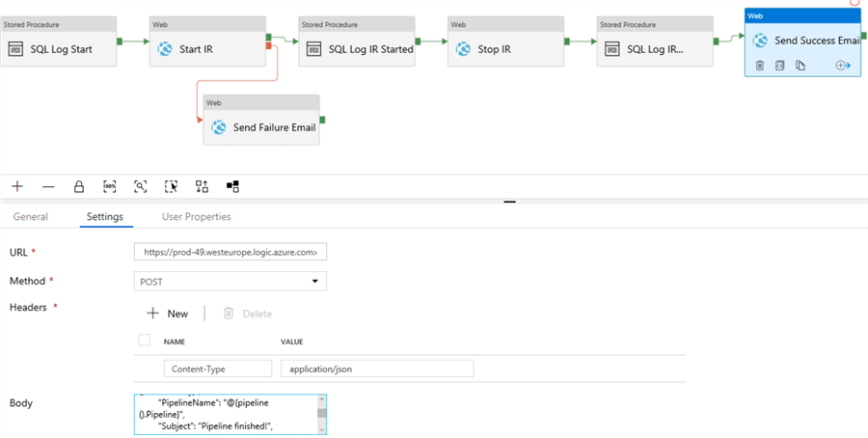Image resolution: width=868 pixels, height=438 pixels.
Task: Click add output arrow on Send Success Email
Action: (x=842, y=66)
